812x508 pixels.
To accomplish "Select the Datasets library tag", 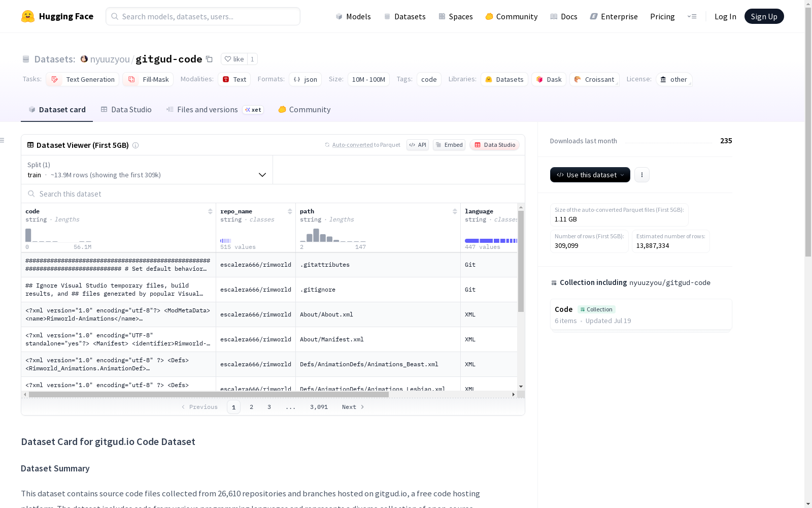I will pyautogui.click(x=504, y=79).
